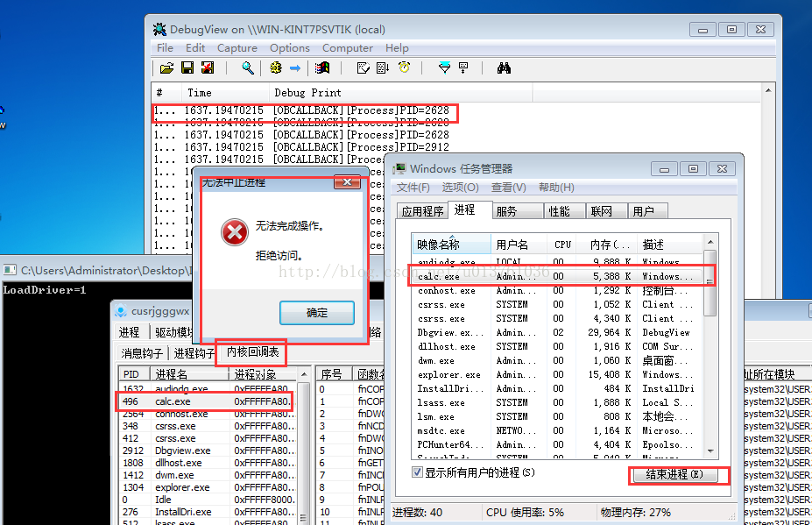Screen dimensions: 812x525
Task: Click the Clock time format icon
Action: click(404, 67)
